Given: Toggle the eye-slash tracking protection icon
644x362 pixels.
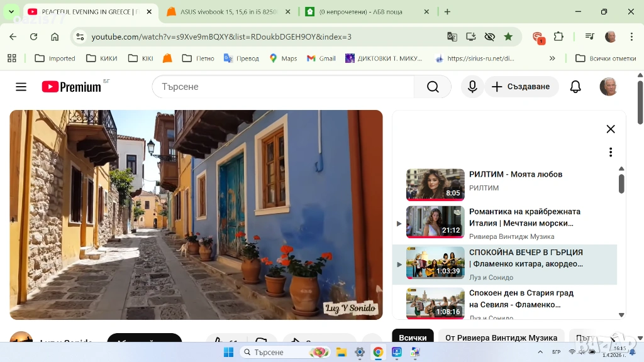Looking at the screenshot, I should coord(489,37).
